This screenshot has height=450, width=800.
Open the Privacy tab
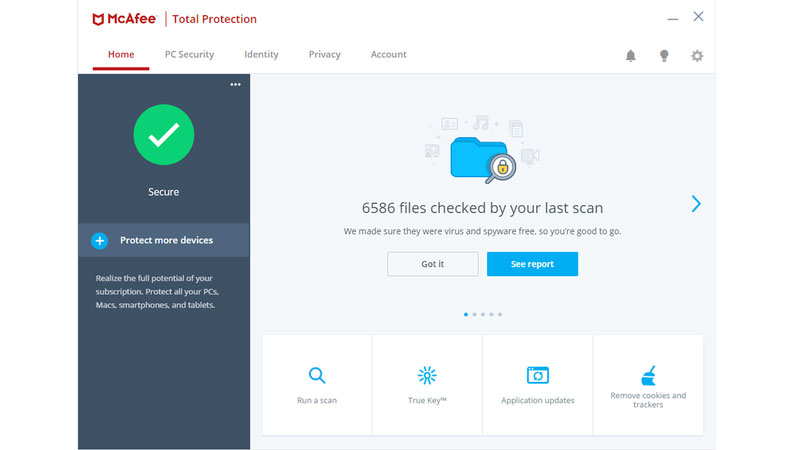point(324,55)
